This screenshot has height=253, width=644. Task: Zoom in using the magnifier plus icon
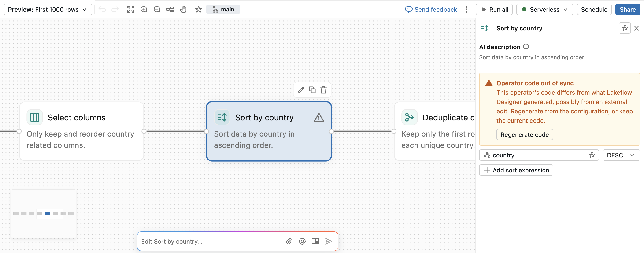pyautogui.click(x=144, y=10)
